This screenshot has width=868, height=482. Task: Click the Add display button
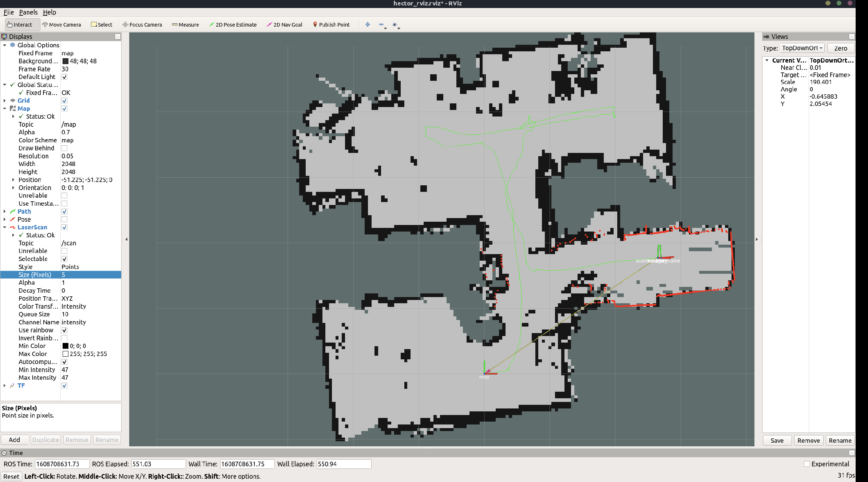pyautogui.click(x=14, y=440)
